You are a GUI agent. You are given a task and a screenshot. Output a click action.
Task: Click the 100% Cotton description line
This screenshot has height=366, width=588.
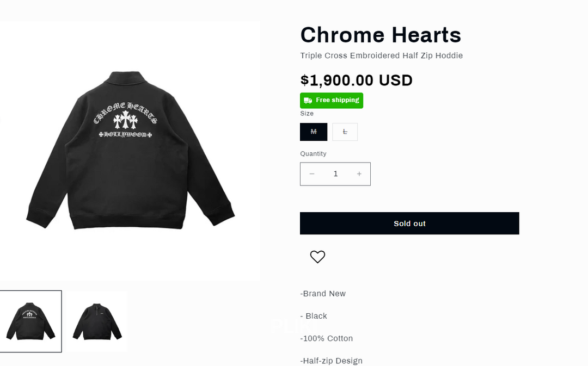327,338
